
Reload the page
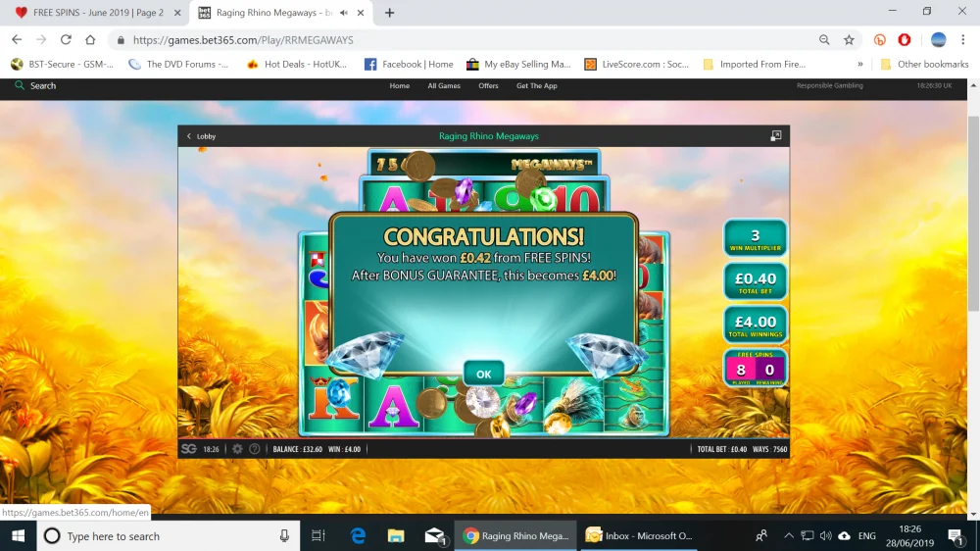(x=66, y=40)
